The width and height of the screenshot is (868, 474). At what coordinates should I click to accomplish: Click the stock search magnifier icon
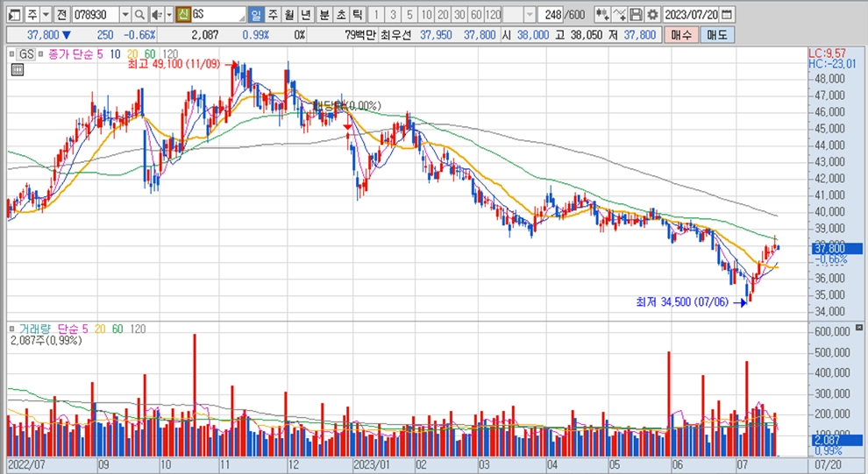coord(140,15)
